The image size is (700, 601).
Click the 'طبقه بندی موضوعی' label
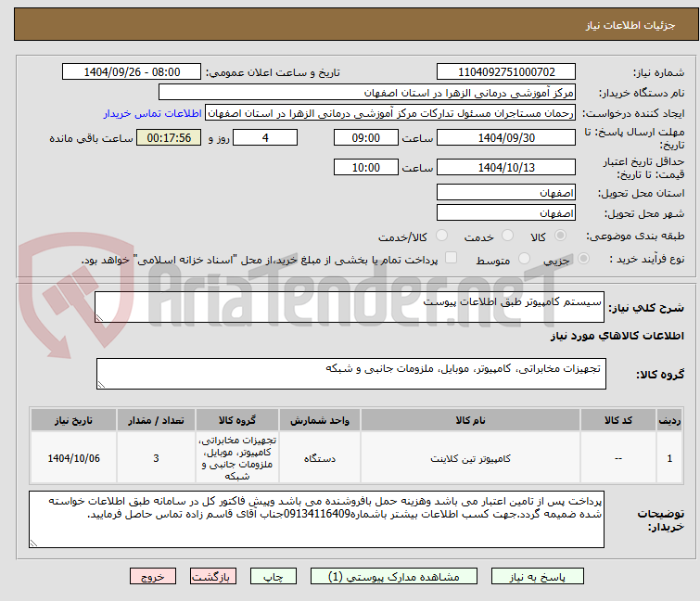(x=635, y=236)
